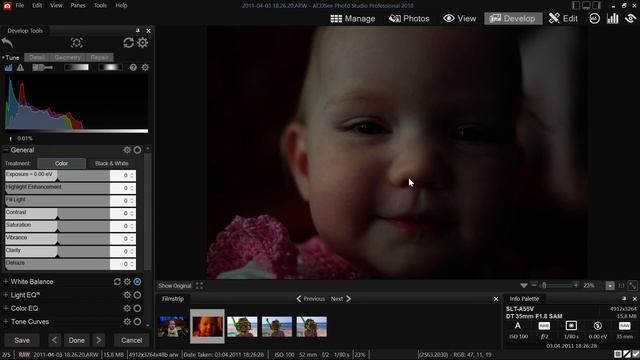
Task: Select the third filmstrip thumbnail
Action: 242,327
